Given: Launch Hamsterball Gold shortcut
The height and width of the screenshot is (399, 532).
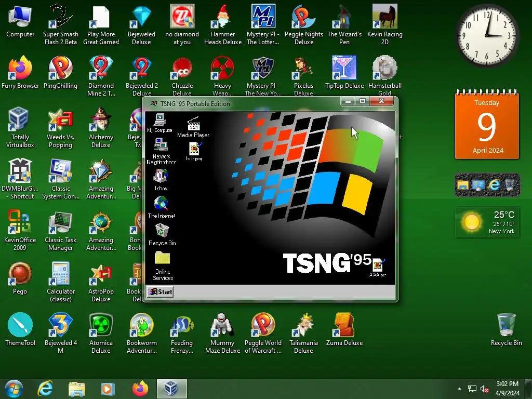Looking at the screenshot, I should tap(385, 76).
